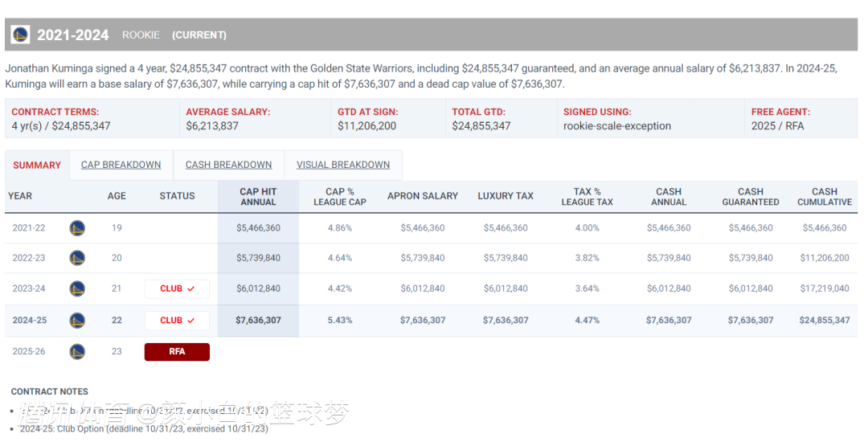Click the YEAR column header
This screenshot has height=442, width=868.
[x=20, y=196]
